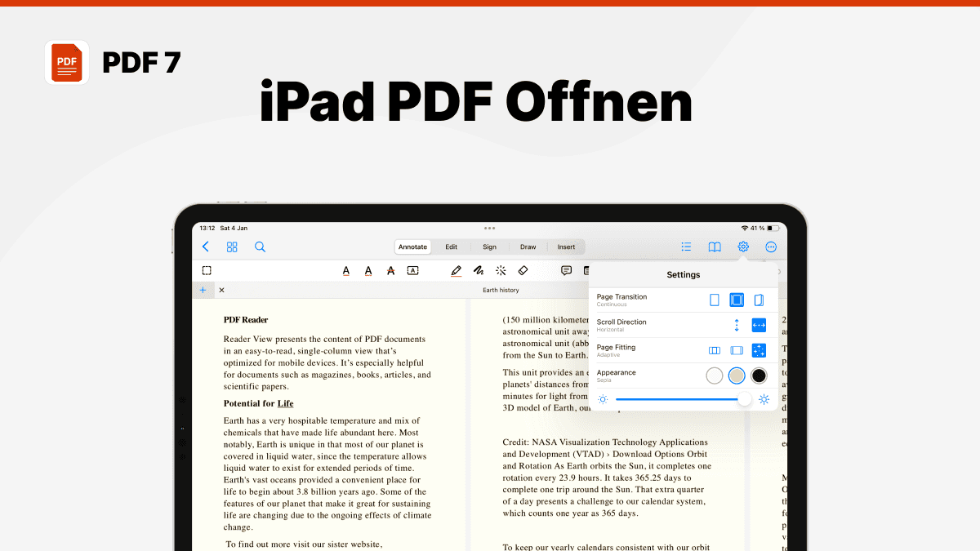Set page transition to page curl

(759, 300)
